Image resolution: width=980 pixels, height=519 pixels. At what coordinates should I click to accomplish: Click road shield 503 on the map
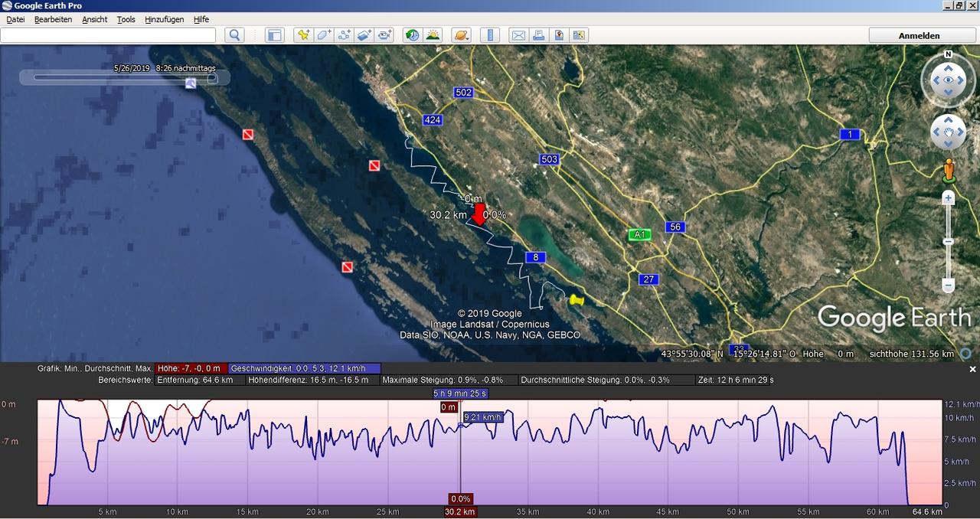click(549, 159)
